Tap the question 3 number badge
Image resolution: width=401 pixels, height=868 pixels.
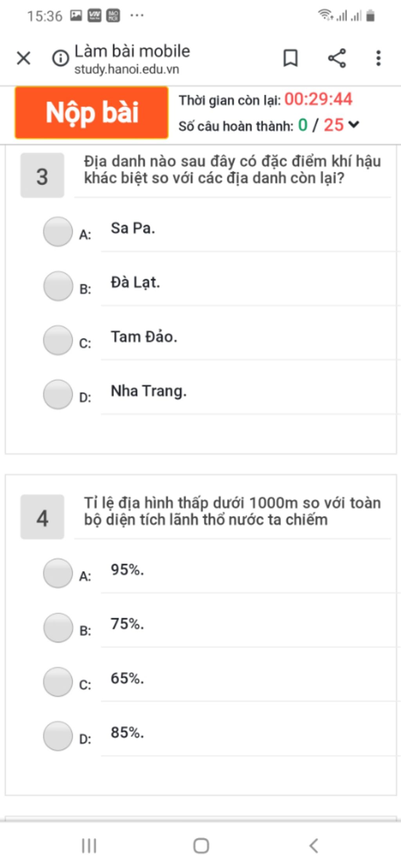coord(42,176)
